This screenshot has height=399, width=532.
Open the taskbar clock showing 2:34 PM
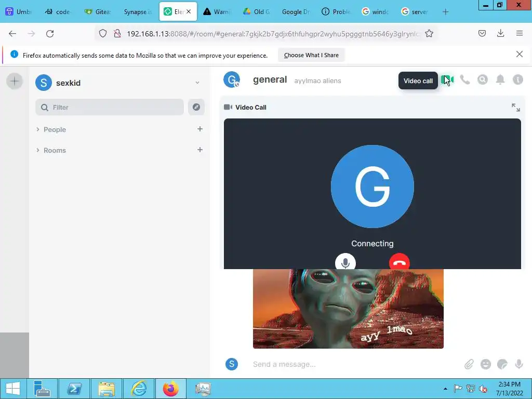510,389
